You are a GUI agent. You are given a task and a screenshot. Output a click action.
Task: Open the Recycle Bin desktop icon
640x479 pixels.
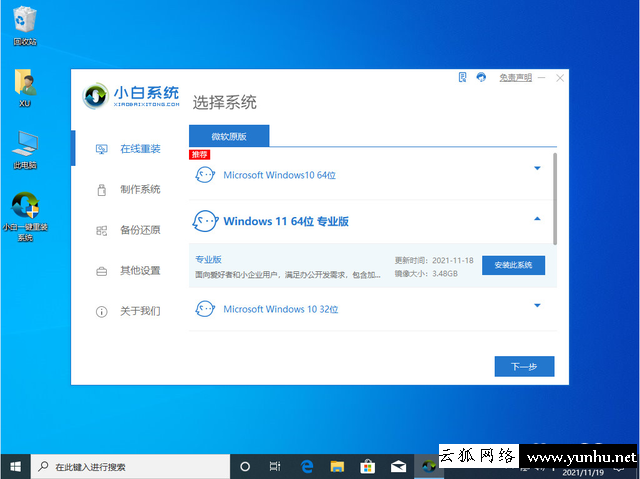pyautogui.click(x=25, y=26)
